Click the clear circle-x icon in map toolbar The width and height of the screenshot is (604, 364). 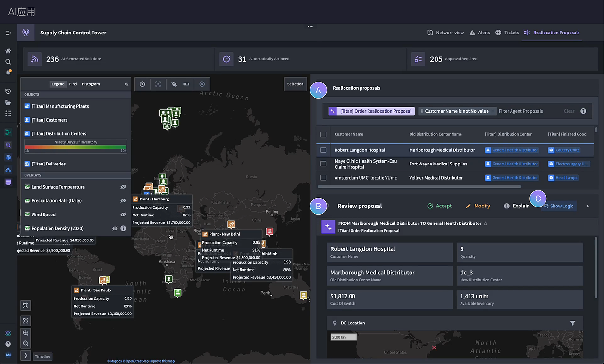(x=202, y=84)
